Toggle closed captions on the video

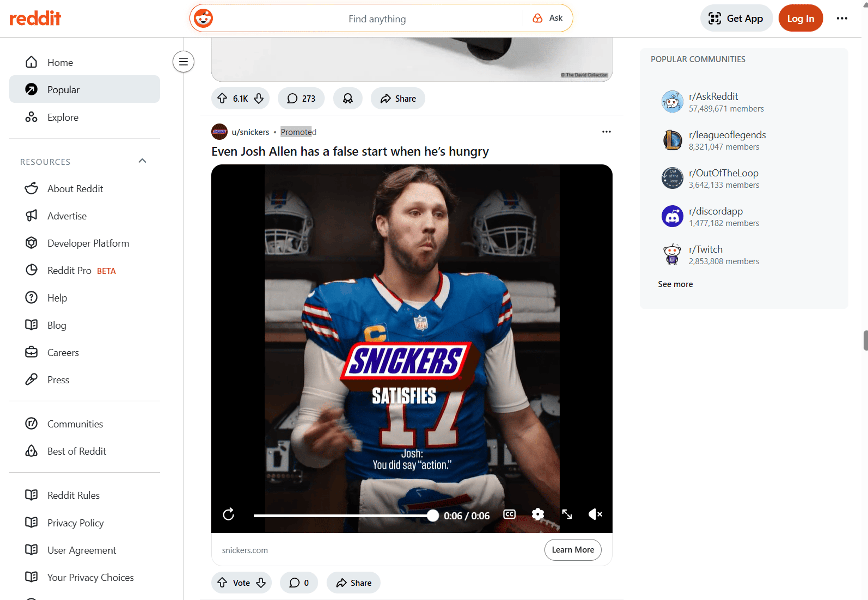(x=509, y=514)
